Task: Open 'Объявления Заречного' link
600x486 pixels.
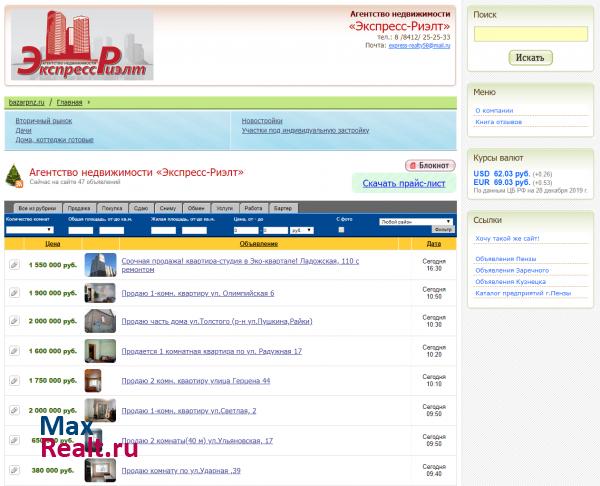Action: [512, 271]
